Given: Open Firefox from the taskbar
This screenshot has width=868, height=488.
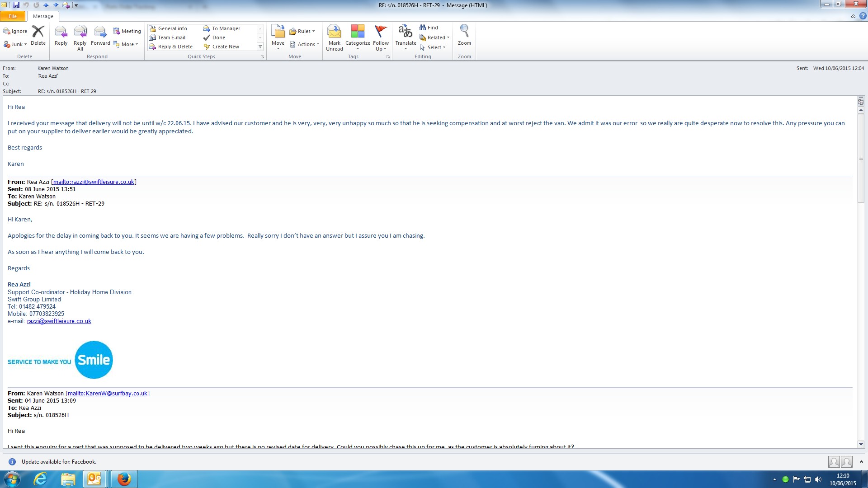Looking at the screenshot, I should coord(124,479).
